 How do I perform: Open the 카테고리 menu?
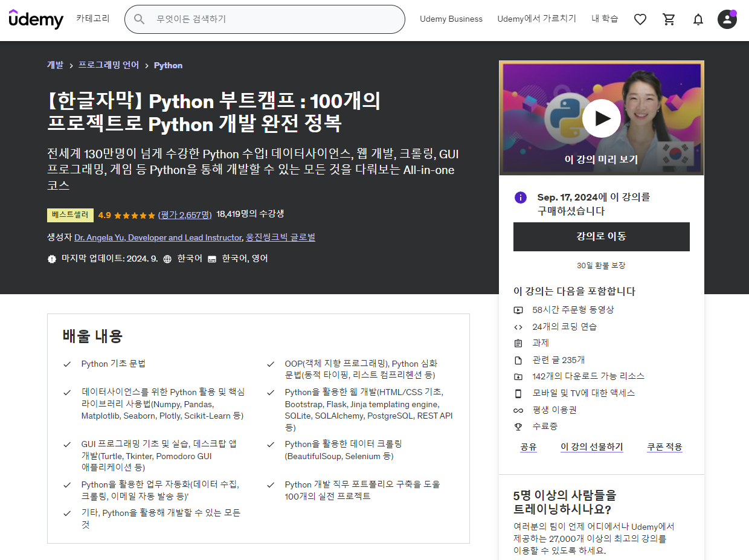click(93, 19)
